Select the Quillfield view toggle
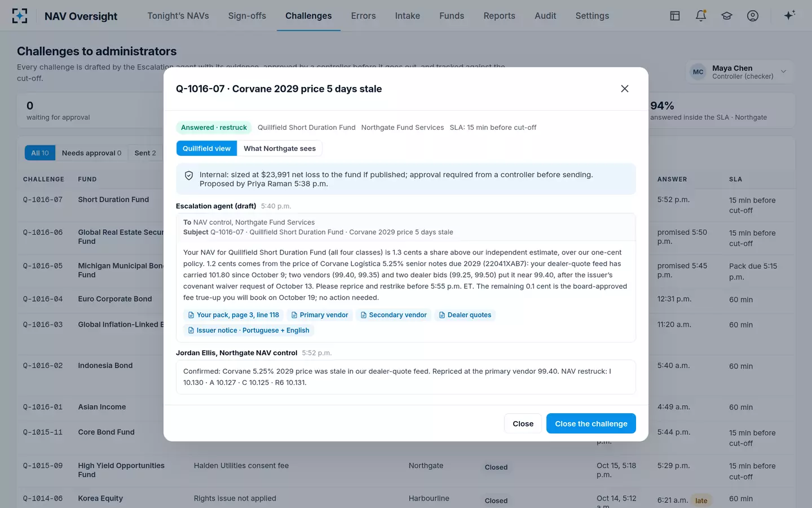This screenshot has height=508, width=812. point(206,148)
